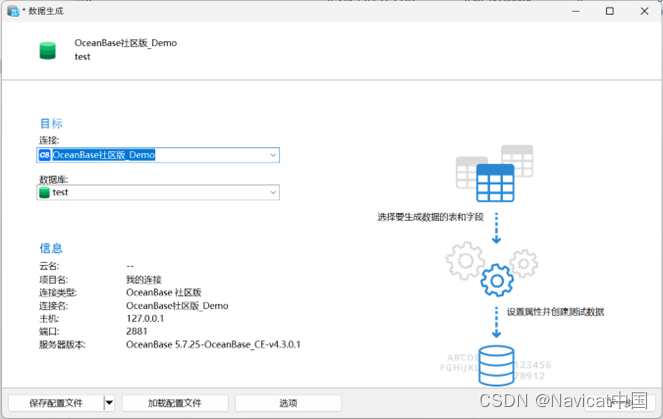Expand the connection dropdown arrow
The height and width of the screenshot is (419, 663).
[x=273, y=155]
